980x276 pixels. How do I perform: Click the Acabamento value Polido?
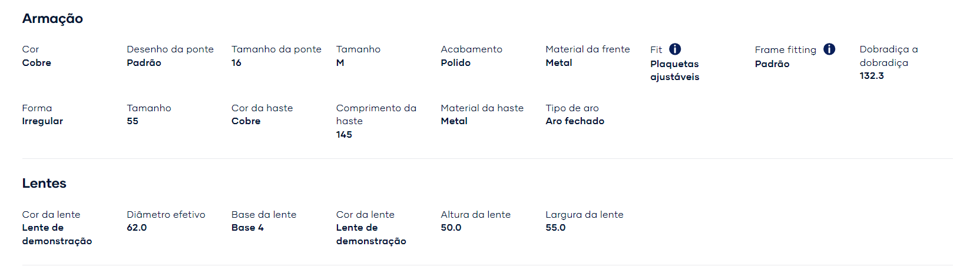(x=456, y=63)
